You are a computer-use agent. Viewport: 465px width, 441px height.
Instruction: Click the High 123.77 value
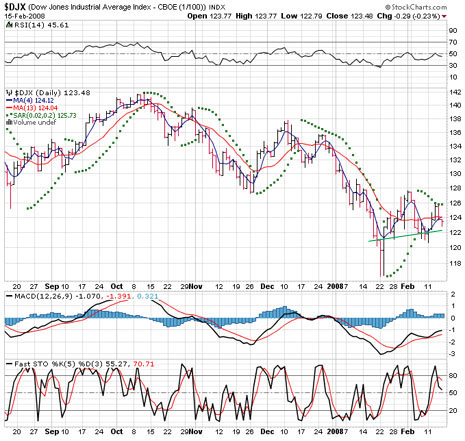click(x=256, y=16)
